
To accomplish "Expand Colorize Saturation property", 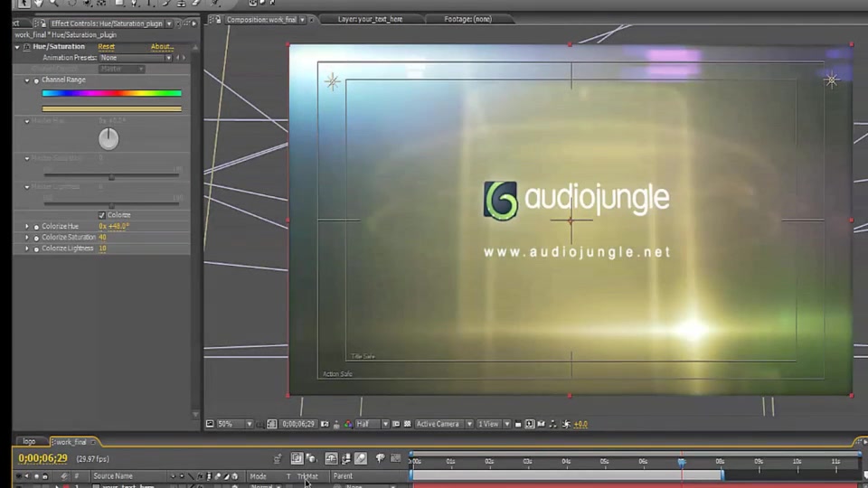I will pyautogui.click(x=26, y=238).
